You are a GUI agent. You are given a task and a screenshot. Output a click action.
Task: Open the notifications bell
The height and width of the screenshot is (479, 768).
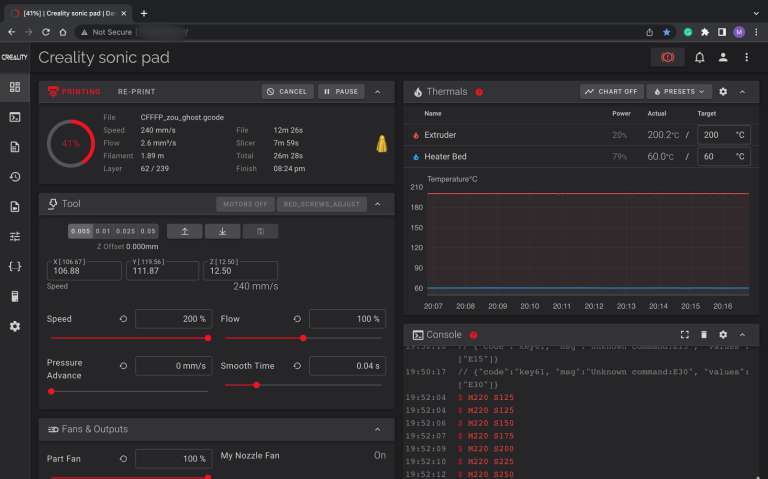point(700,58)
